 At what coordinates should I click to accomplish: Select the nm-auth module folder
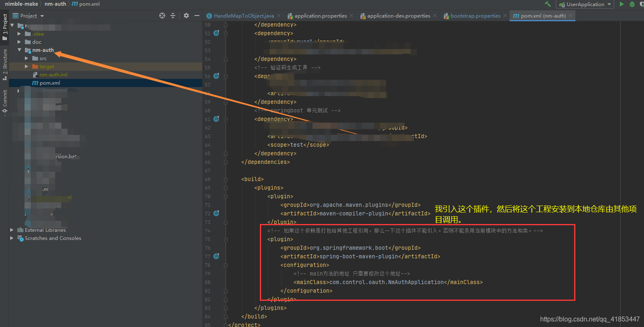point(43,50)
